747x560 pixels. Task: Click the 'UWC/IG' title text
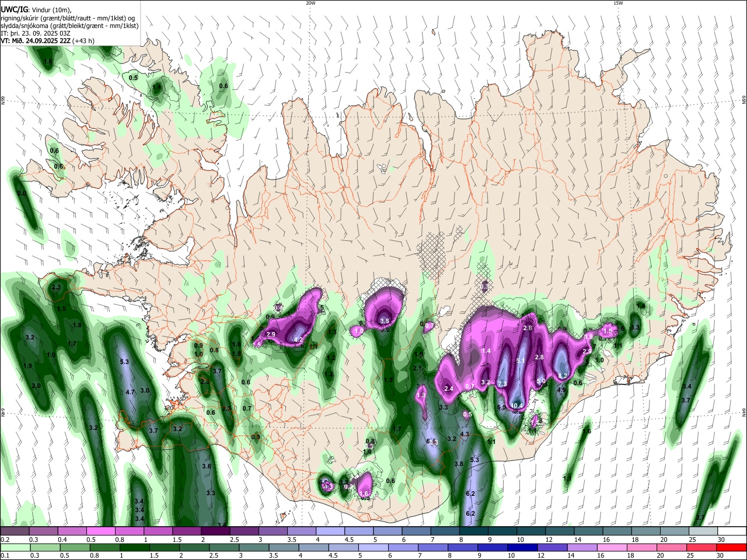tap(14, 9)
